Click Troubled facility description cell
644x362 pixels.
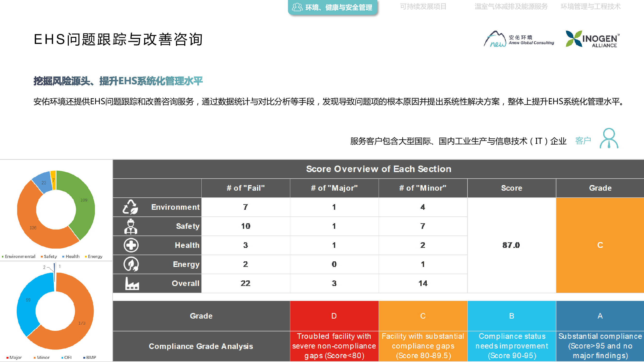pyautogui.click(x=334, y=346)
